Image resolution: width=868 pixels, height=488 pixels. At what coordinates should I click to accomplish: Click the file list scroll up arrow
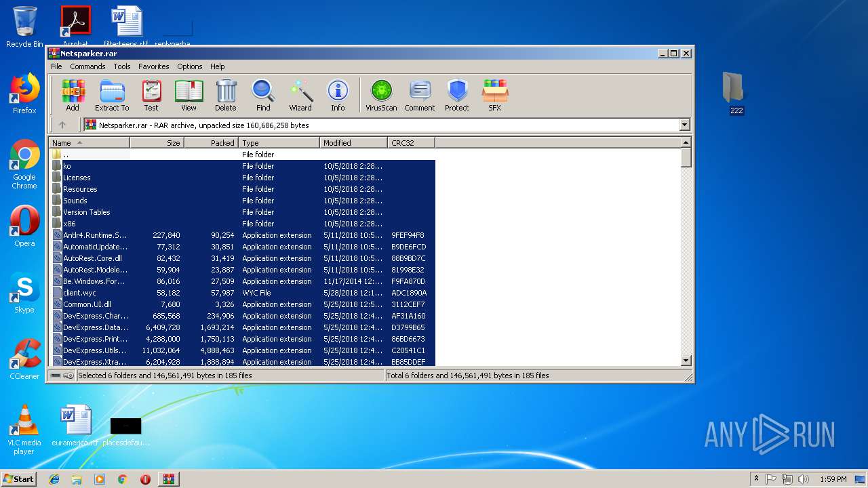(x=686, y=143)
